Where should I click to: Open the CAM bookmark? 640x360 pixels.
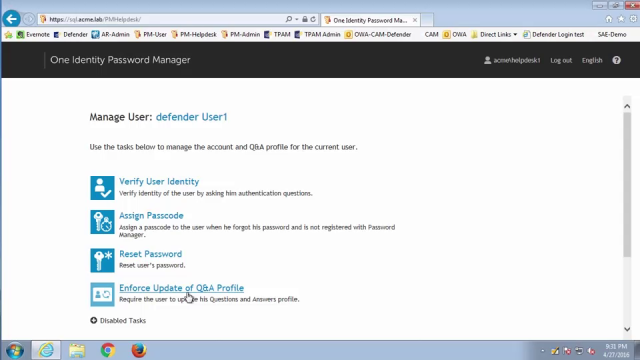click(431, 35)
